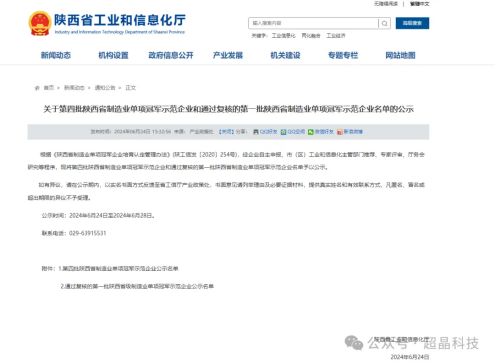Screen dimensions: 495x364
Task: Open 机关建设 menu
Action: 285,55
